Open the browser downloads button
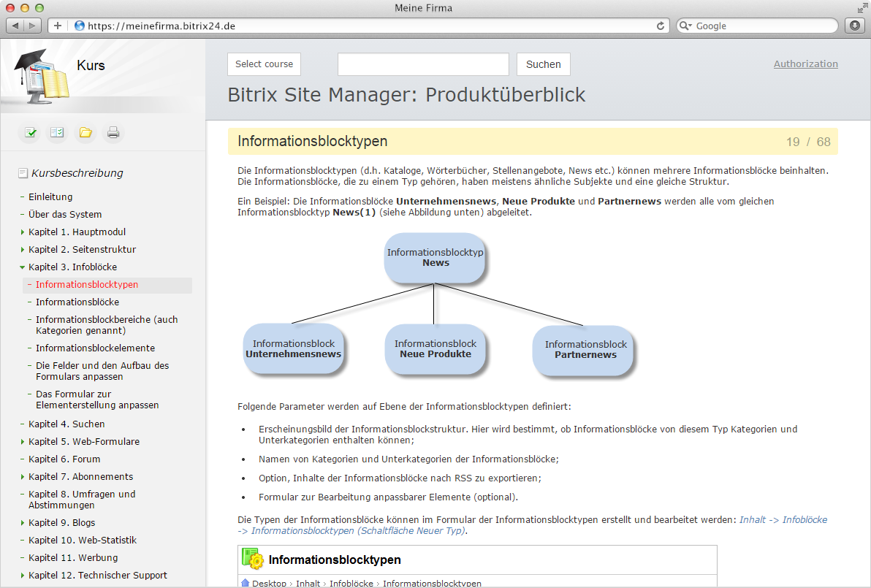 coord(855,26)
